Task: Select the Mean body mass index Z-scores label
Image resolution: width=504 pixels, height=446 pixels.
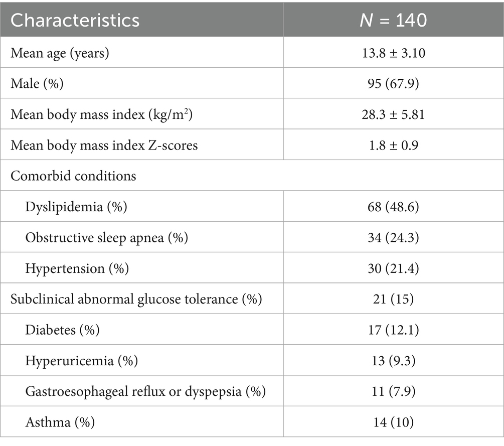Action: coord(104,145)
